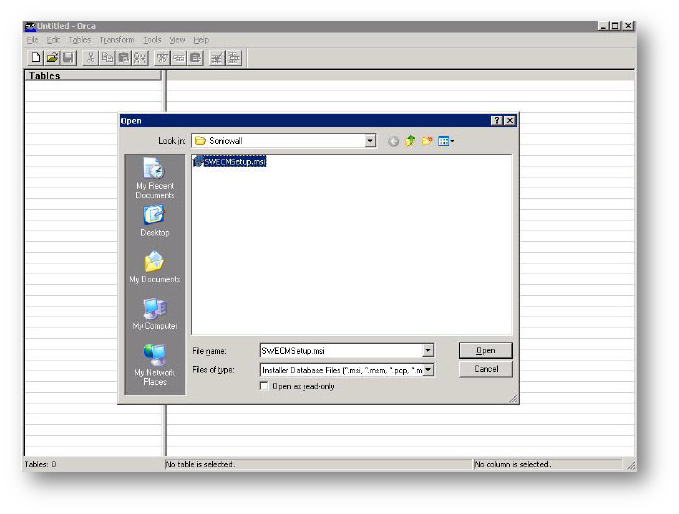Click the dialog's question mark help button
The height and width of the screenshot is (514, 679).
pos(497,121)
